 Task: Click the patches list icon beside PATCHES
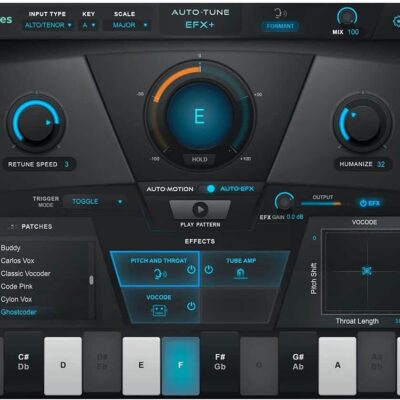tap(14, 227)
